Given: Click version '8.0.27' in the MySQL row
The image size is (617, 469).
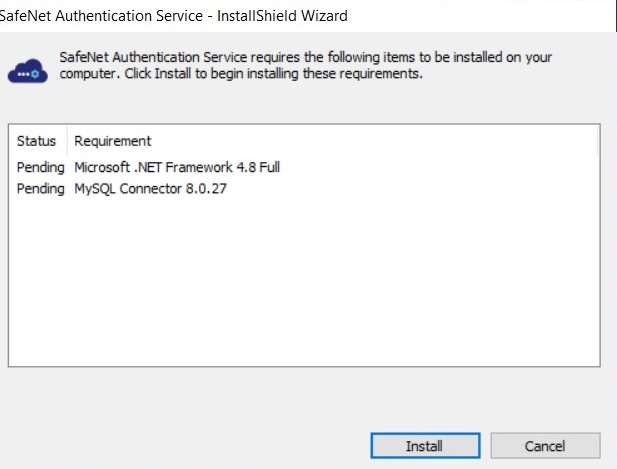Looking at the screenshot, I should 207,188.
